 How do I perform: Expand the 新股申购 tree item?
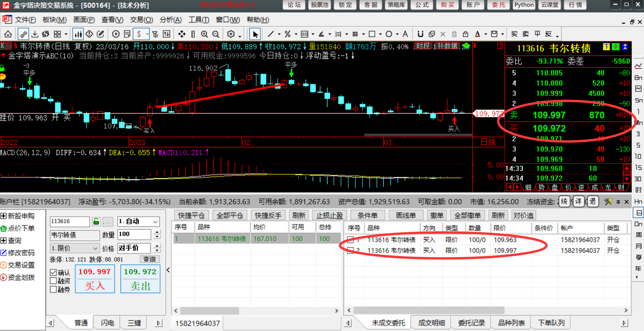click(x=3, y=216)
